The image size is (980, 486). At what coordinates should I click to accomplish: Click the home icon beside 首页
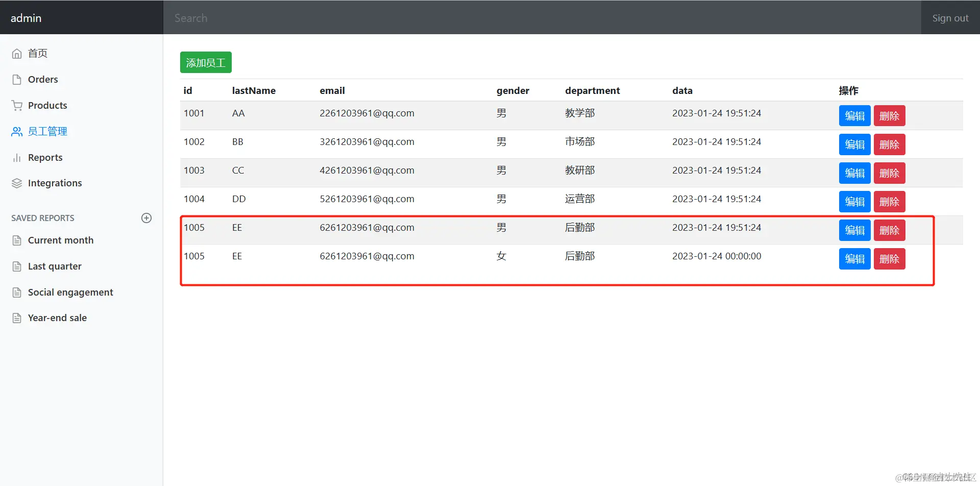click(17, 54)
